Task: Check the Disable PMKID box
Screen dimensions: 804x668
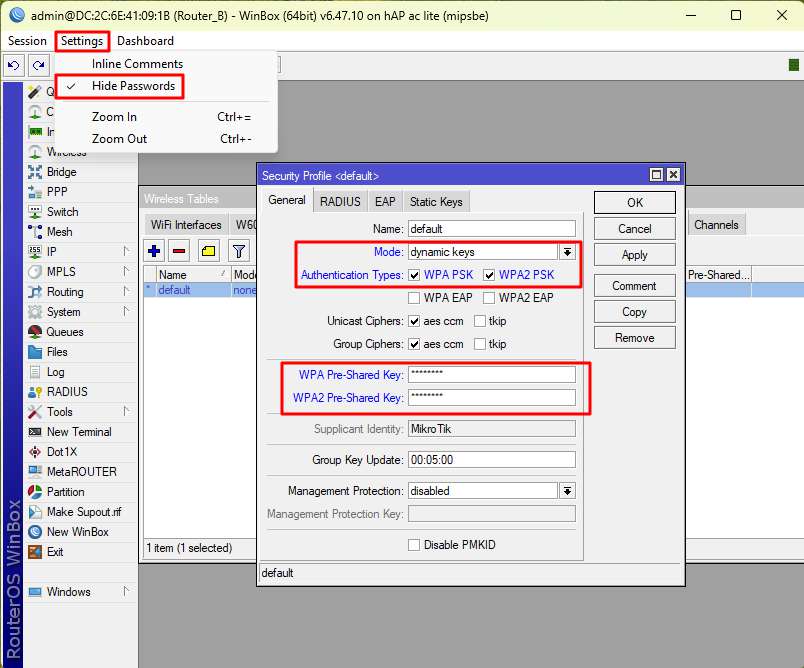Action: tap(414, 545)
